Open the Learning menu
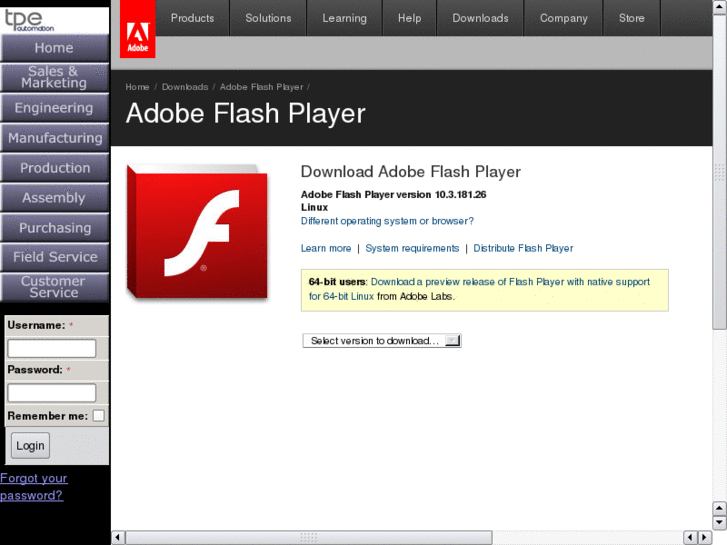Screen dimensions: 727x545 click(x=344, y=18)
